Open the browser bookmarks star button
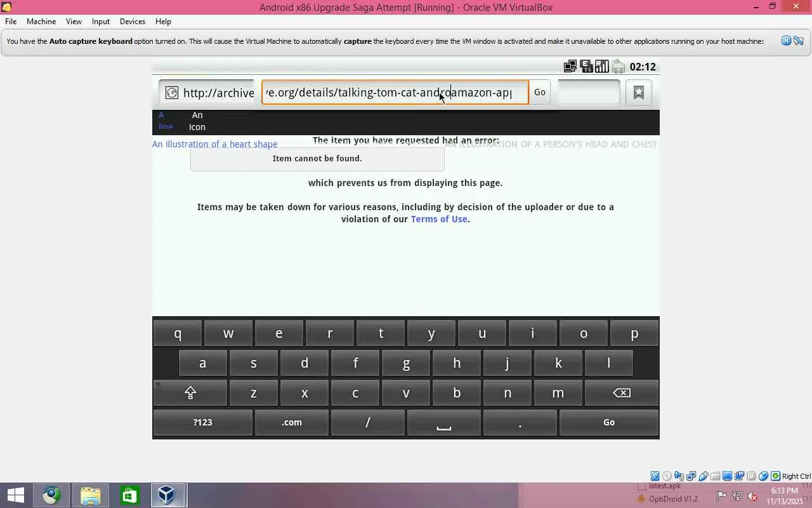This screenshot has width=812, height=508. pyautogui.click(x=639, y=93)
